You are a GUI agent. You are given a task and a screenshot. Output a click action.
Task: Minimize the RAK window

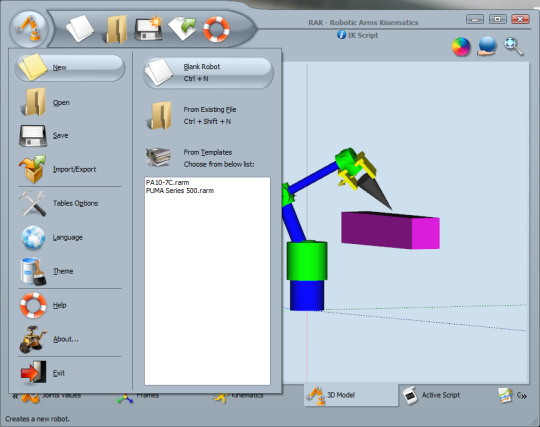pos(475,19)
